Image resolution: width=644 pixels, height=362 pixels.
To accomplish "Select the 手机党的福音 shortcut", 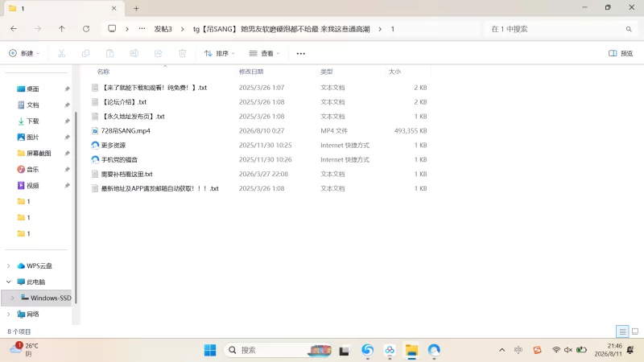I will coord(119,159).
